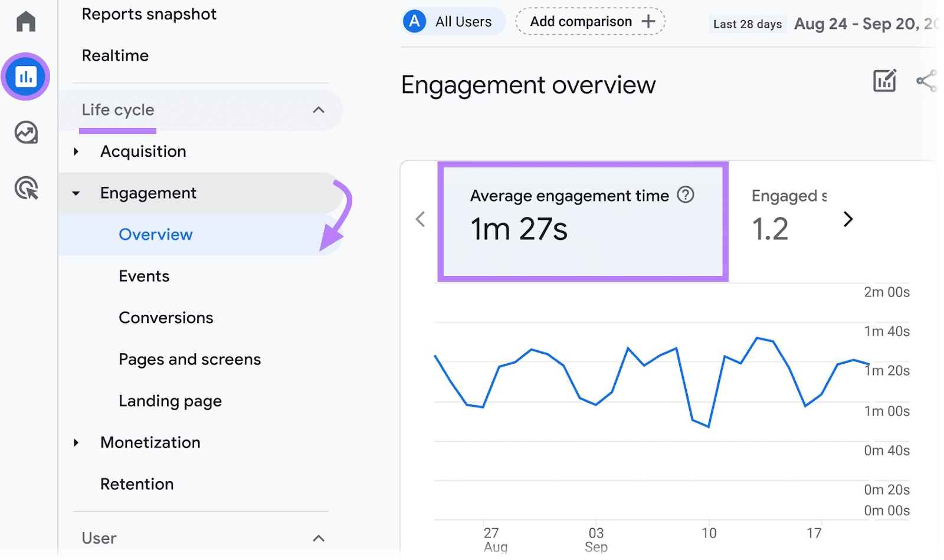Click the All Users segment chip
This screenshot has height=560, width=944.
(x=453, y=21)
